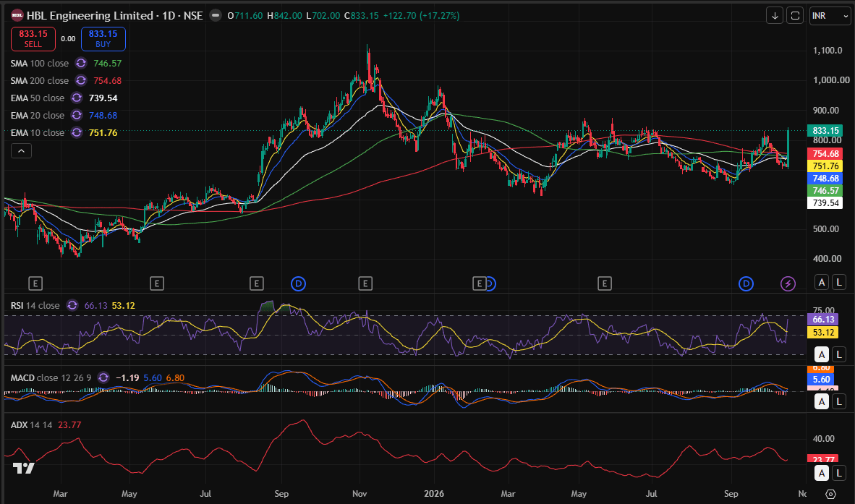Viewport: 855px width, 504px height.
Task: Click the blue 833.15 BUY button
Action: 103,38
